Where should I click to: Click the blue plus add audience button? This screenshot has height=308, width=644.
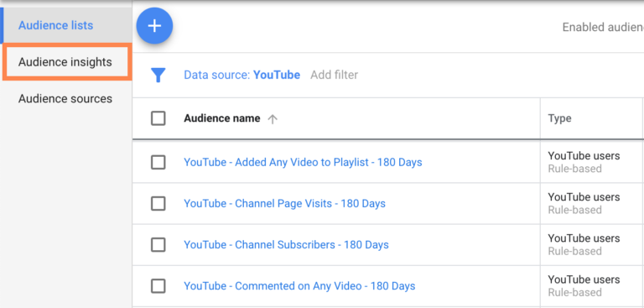click(x=154, y=26)
